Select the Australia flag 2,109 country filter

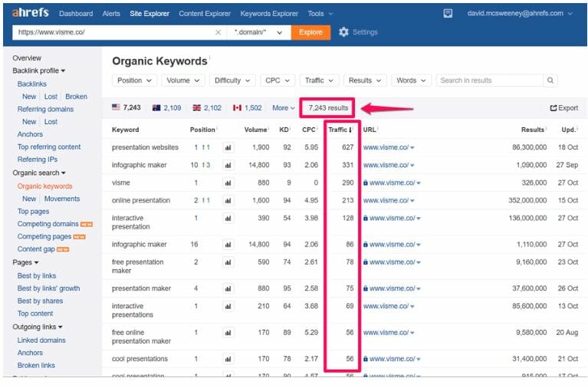(x=167, y=107)
